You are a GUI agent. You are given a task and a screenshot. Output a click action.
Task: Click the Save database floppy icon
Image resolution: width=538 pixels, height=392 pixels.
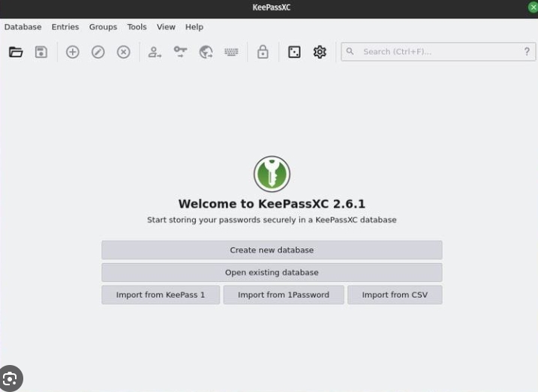[41, 52]
